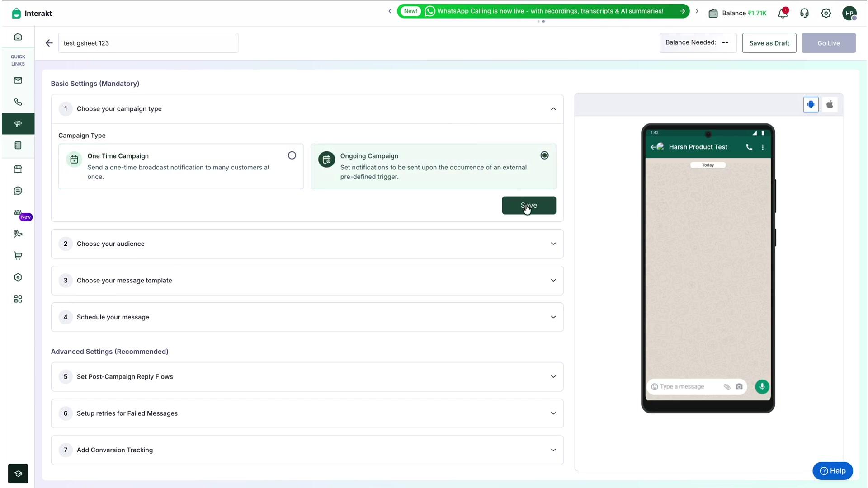Open the settings gear icon

click(826, 13)
